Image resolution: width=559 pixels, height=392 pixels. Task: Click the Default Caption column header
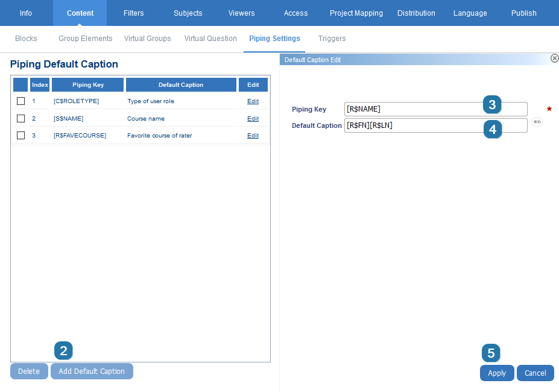[x=181, y=85]
